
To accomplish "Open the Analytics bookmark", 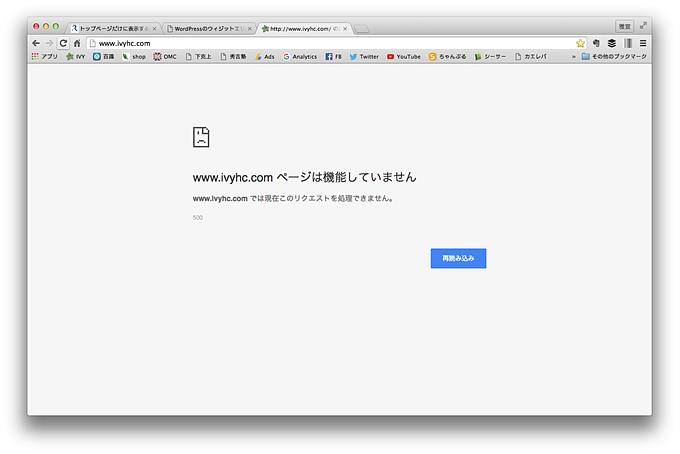I will click(299, 57).
